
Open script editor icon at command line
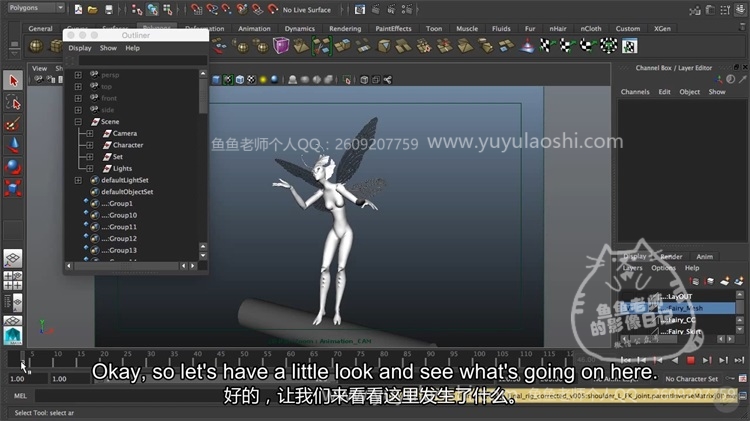point(743,396)
